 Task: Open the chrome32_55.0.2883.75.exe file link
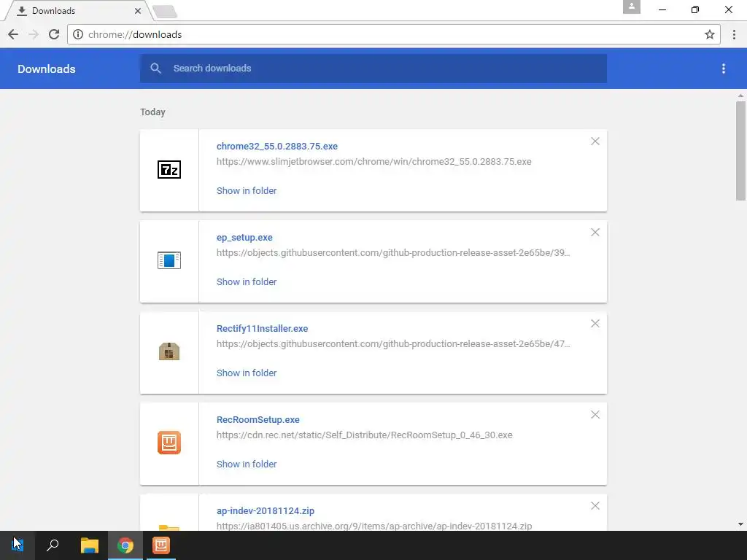click(x=276, y=146)
